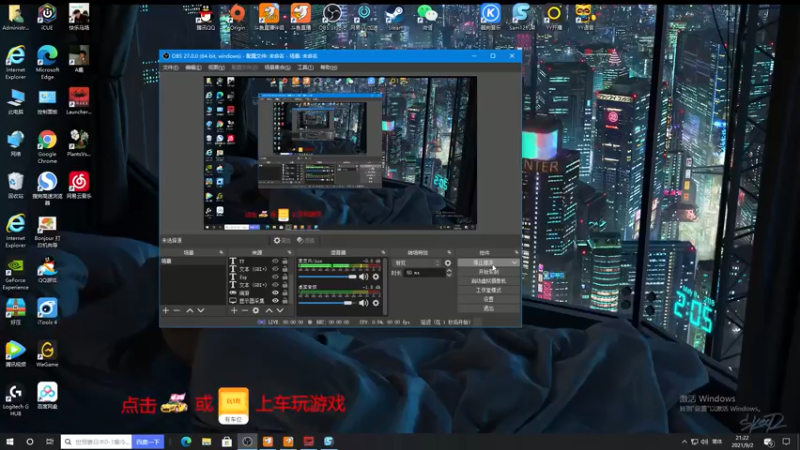Image resolution: width=800 pixels, height=450 pixels.
Task: Toggle lock on topmost text source
Action: 285,261
